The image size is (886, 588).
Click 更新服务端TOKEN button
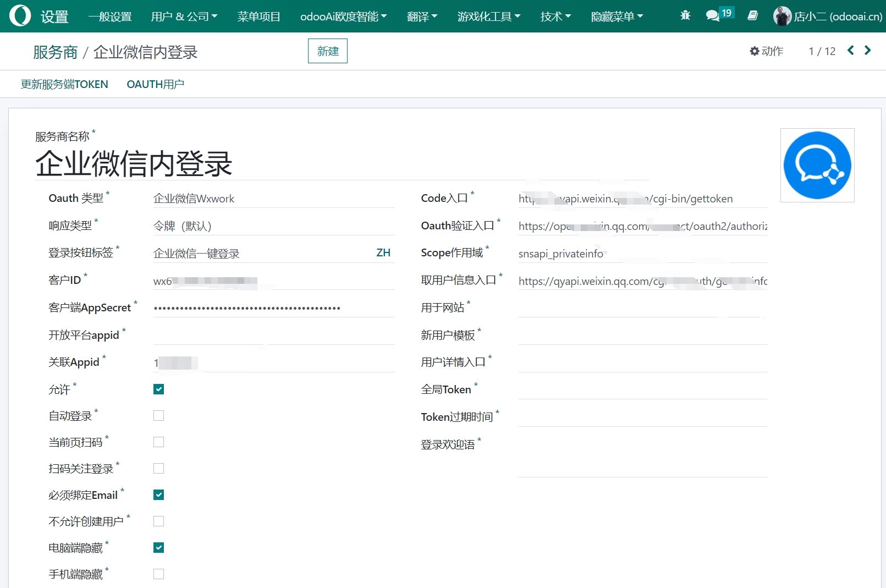click(64, 84)
